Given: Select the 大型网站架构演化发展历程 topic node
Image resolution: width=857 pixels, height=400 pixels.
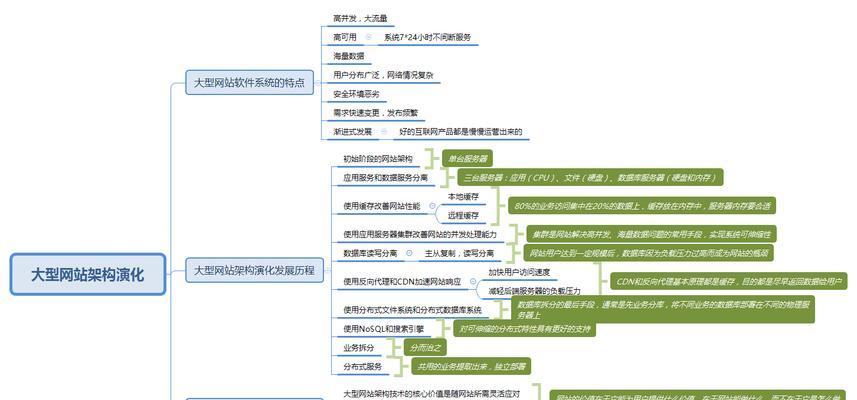Looking at the screenshot, I should [254, 270].
